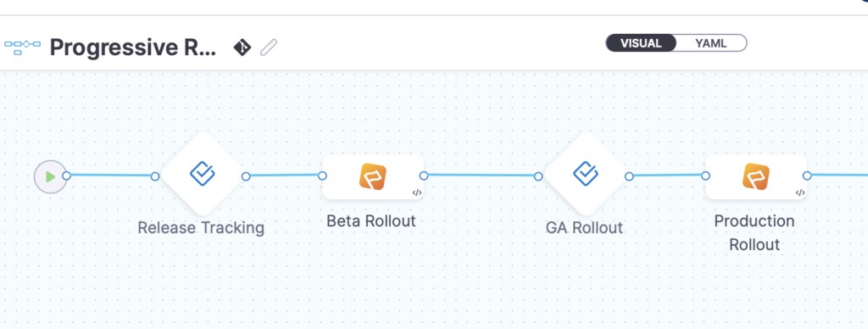Select the GA Rollout approval stage icon
868x329 pixels.
(585, 174)
